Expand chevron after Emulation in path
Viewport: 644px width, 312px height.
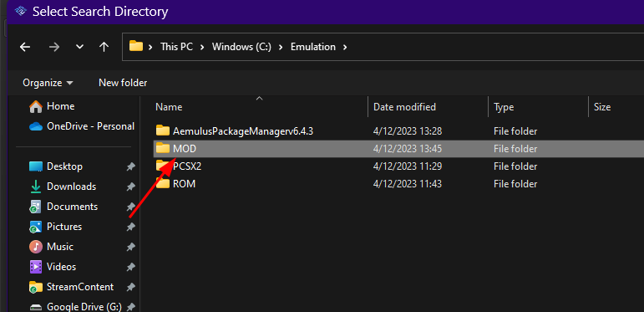345,48
